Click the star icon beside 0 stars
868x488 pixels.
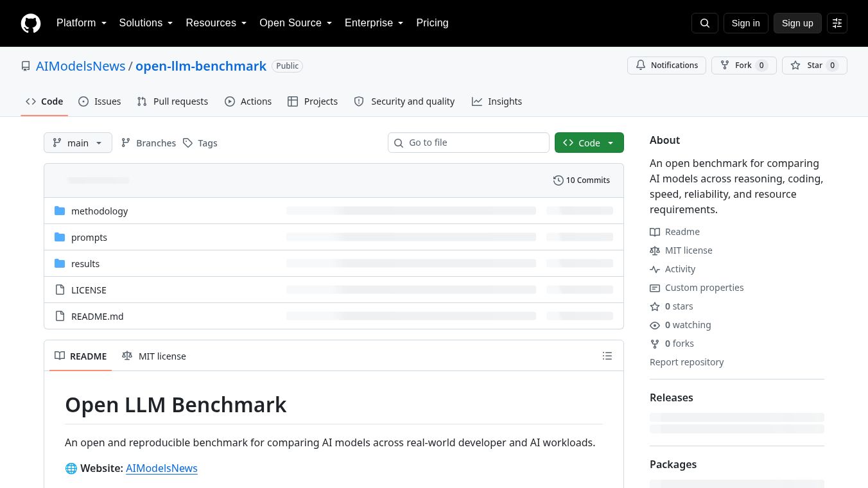[655, 306]
